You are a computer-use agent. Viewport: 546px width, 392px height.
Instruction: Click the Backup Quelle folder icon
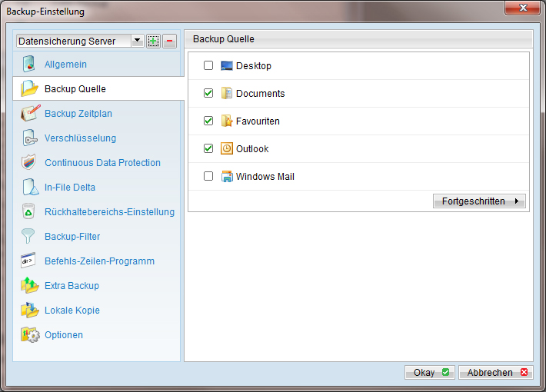pyautogui.click(x=29, y=88)
